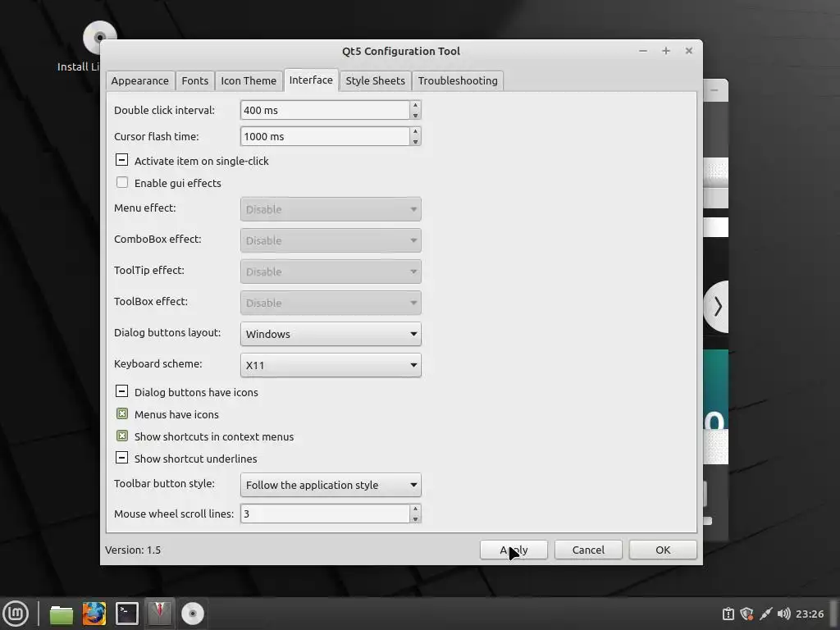
Task: Switch to the Style Sheets tab
Action: pyautogui.click(x=375, y=81)
